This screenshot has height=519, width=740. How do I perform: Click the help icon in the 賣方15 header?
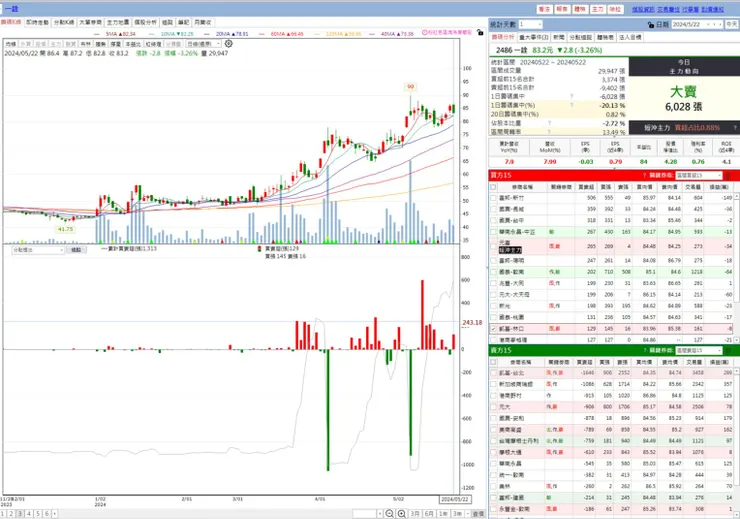pyautogui.click(x=645, y=350)
